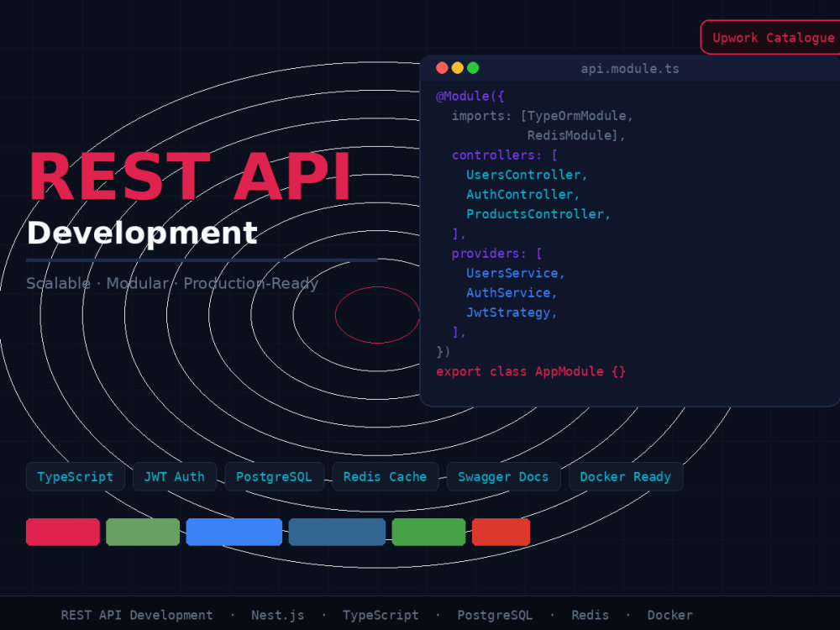Click AuthController, in the code
The image size is (840, 630).
click(x=522, y=195)
